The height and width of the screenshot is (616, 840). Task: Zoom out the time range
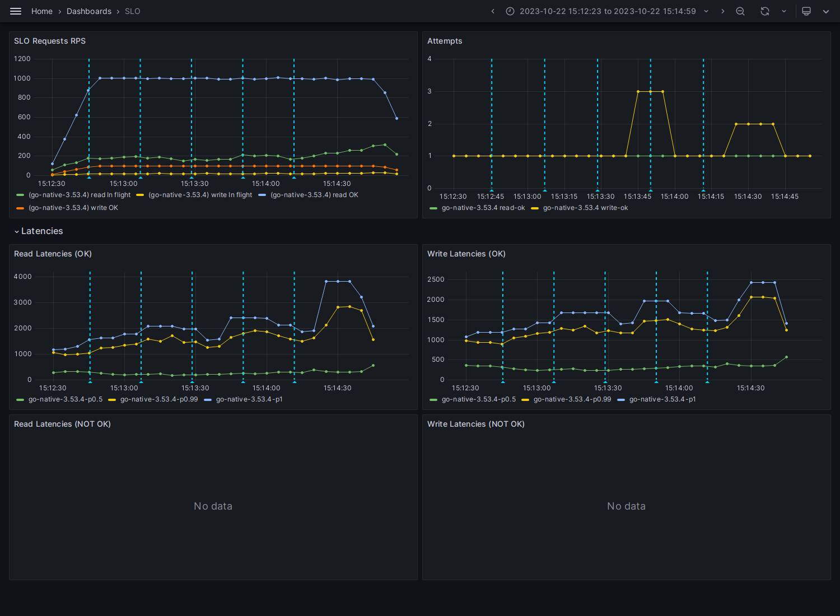(740, 11)
